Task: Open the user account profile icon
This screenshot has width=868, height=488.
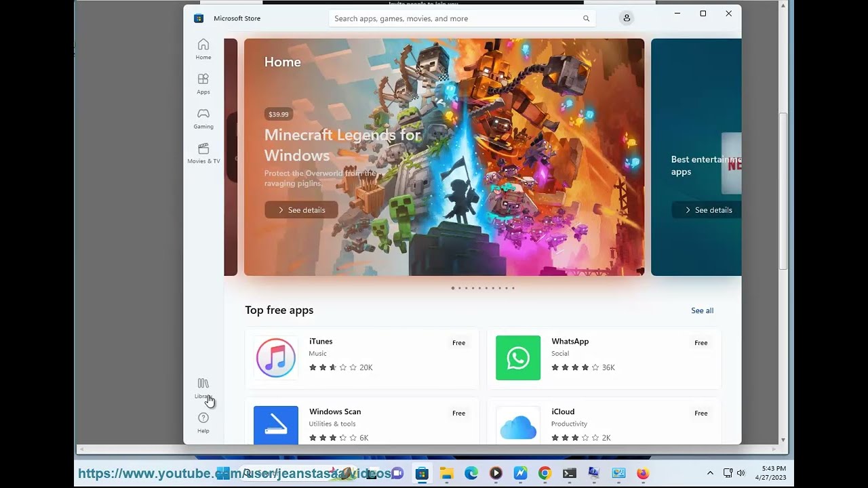Action: 627,18
